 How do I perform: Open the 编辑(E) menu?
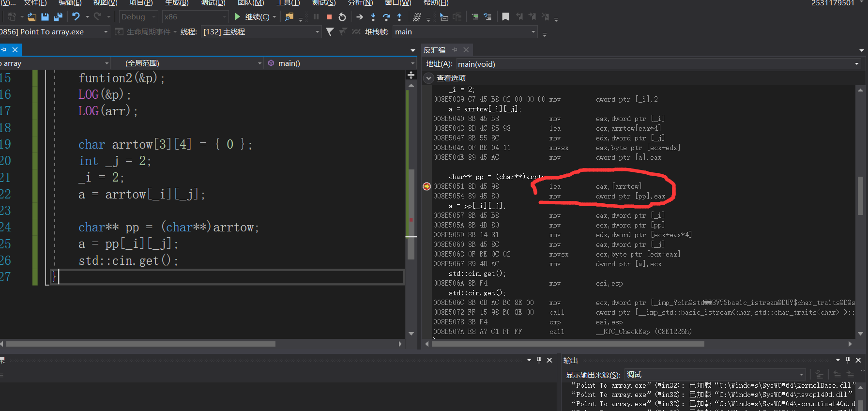click(70, 3)
